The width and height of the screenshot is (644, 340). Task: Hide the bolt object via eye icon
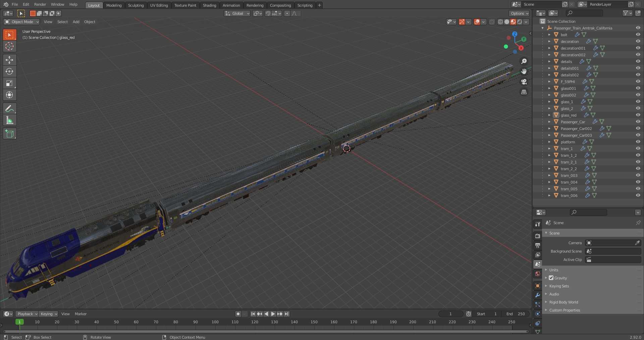(x=638, y=35)
